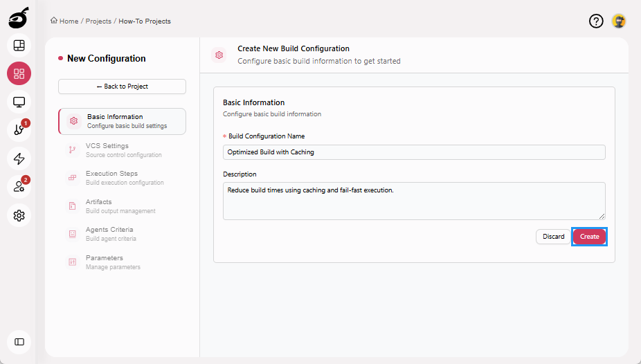Open the monitor agents icon in the sidebar
The image size is (641, 364).
[x=19, y=102]
